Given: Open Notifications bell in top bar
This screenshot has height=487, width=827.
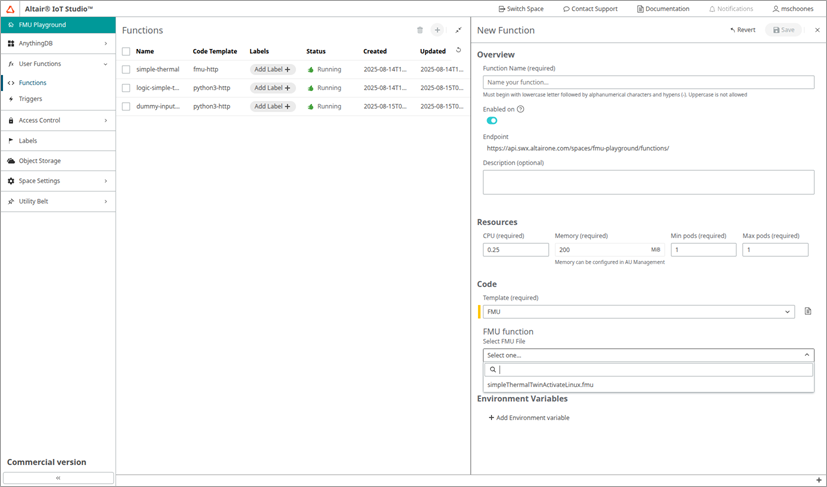Looking at the screenshot, I should pos(731,9).
